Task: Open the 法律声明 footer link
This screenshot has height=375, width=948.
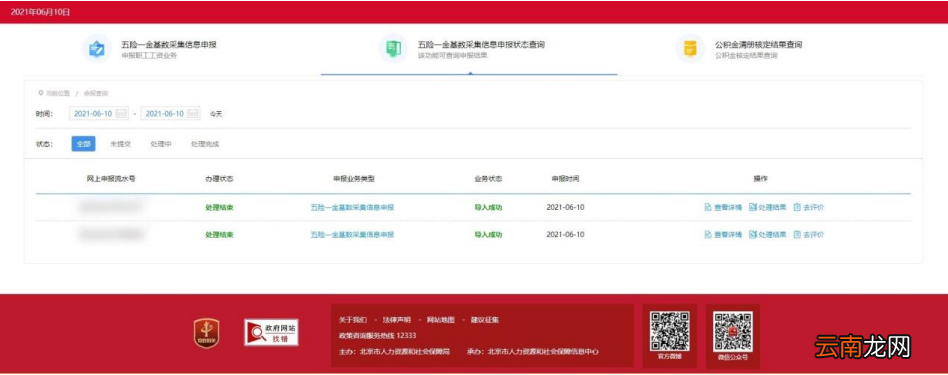Action: (x=397, y=319)
